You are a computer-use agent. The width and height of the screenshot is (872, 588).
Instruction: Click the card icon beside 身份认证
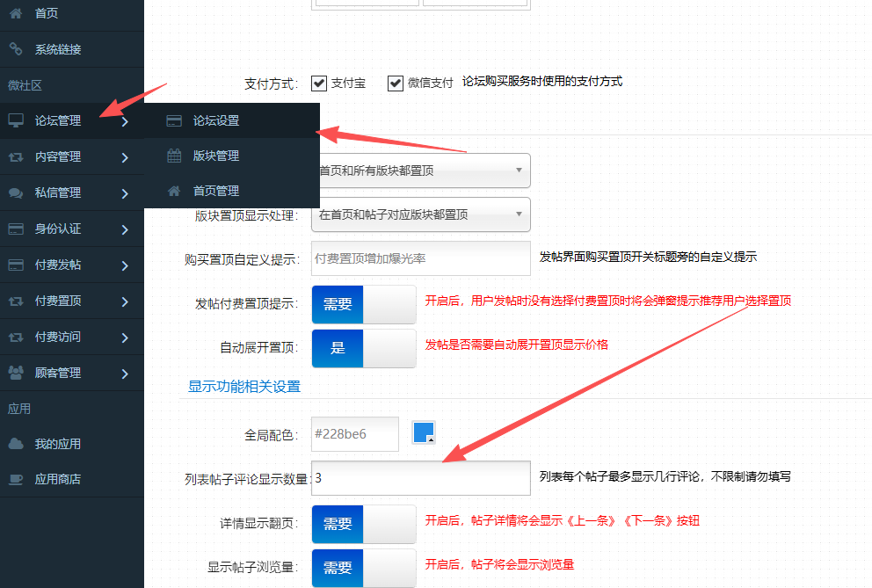pos(16,229)
